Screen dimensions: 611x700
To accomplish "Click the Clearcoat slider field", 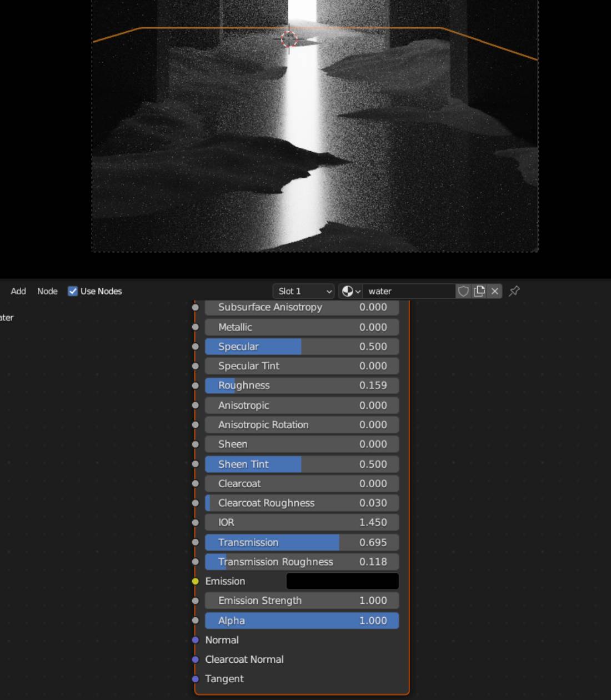I will click(x=302, y=484).
